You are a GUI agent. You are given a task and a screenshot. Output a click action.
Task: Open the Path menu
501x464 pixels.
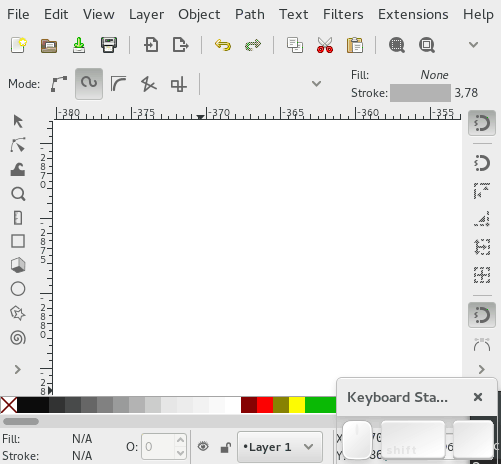point(250,14)
